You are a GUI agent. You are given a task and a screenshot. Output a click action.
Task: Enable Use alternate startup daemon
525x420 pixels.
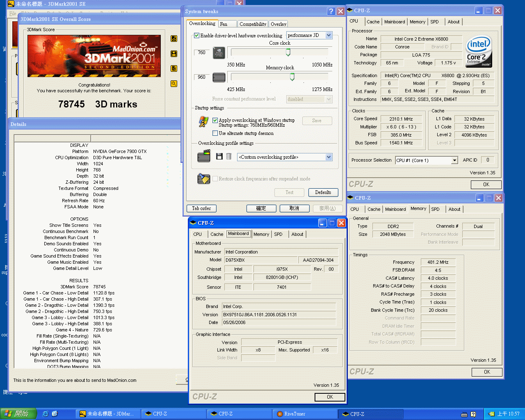click(215, 133)
